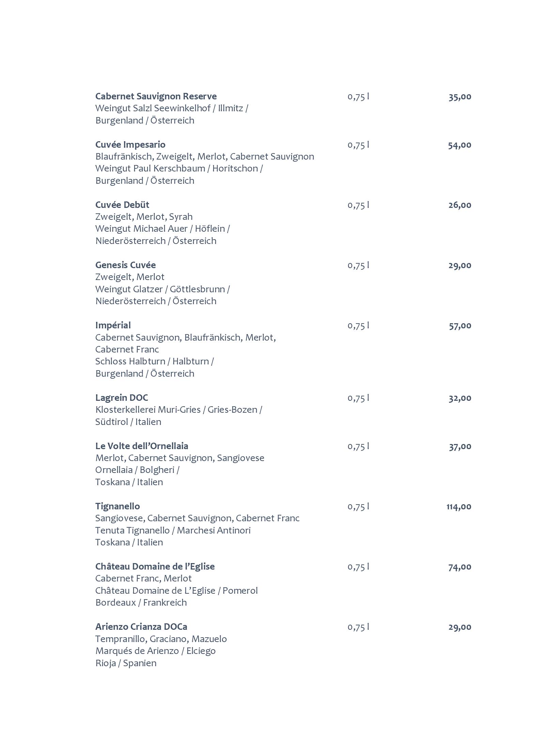
Task: Select the Genesis Cuvée title
Action: point(126,265)
